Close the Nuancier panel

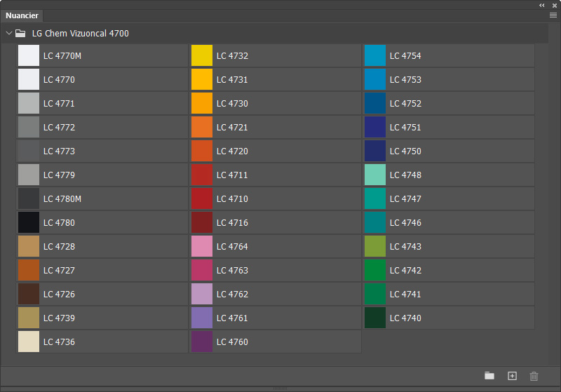click(x=555, y=6)
